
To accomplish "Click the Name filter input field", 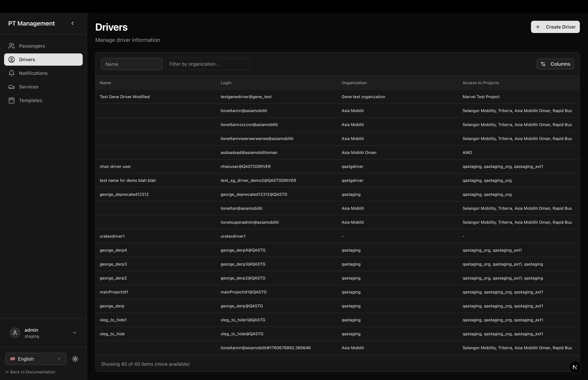I will point(131,64).
